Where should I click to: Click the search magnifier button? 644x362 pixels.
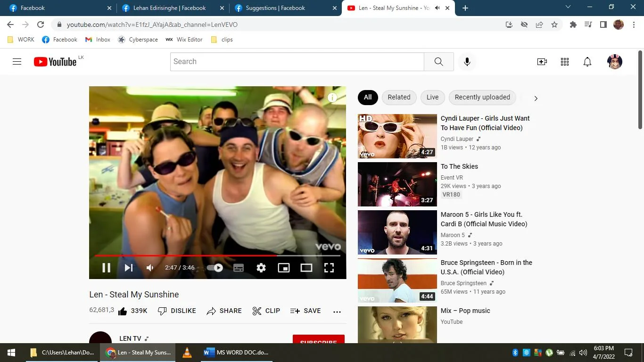coord(439,62)
